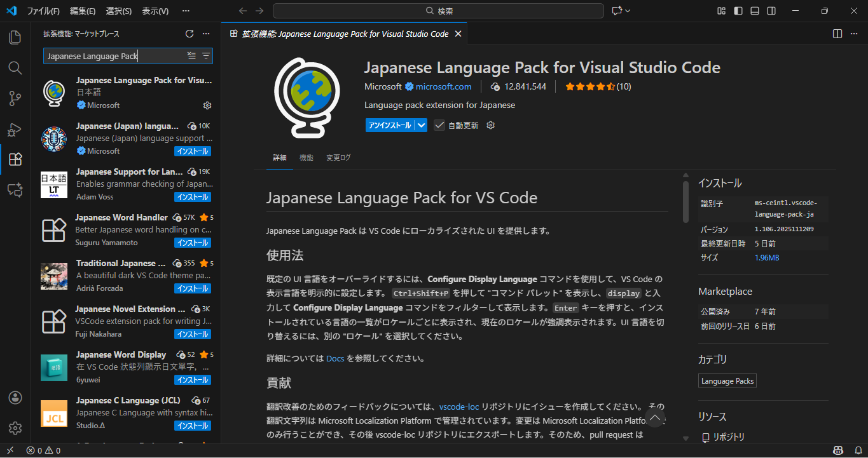This screenshot has height=458, width=868.
Task: Install Japanese Word Handler extension
Action: coord(192,243)
